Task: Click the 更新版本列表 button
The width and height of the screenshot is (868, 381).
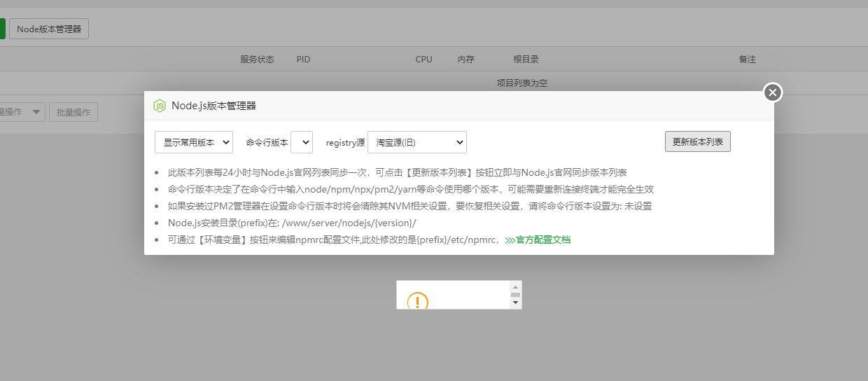Action: click(697, 141)
